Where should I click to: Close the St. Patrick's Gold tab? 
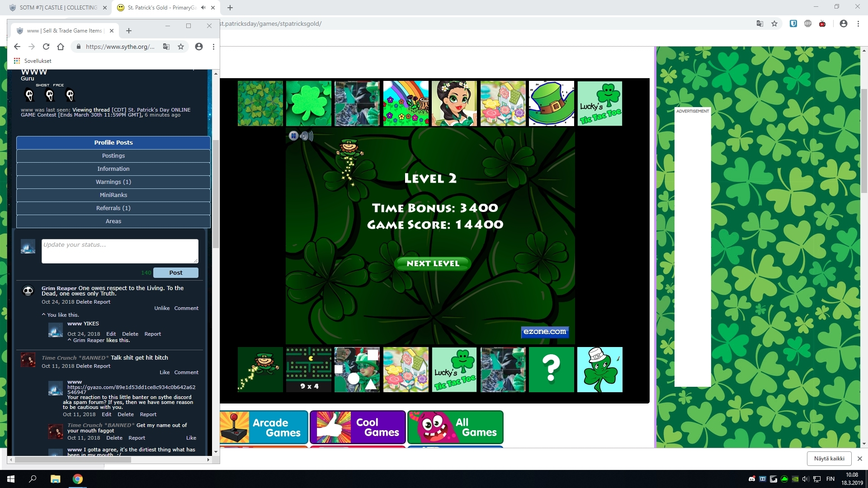[213, 8]
